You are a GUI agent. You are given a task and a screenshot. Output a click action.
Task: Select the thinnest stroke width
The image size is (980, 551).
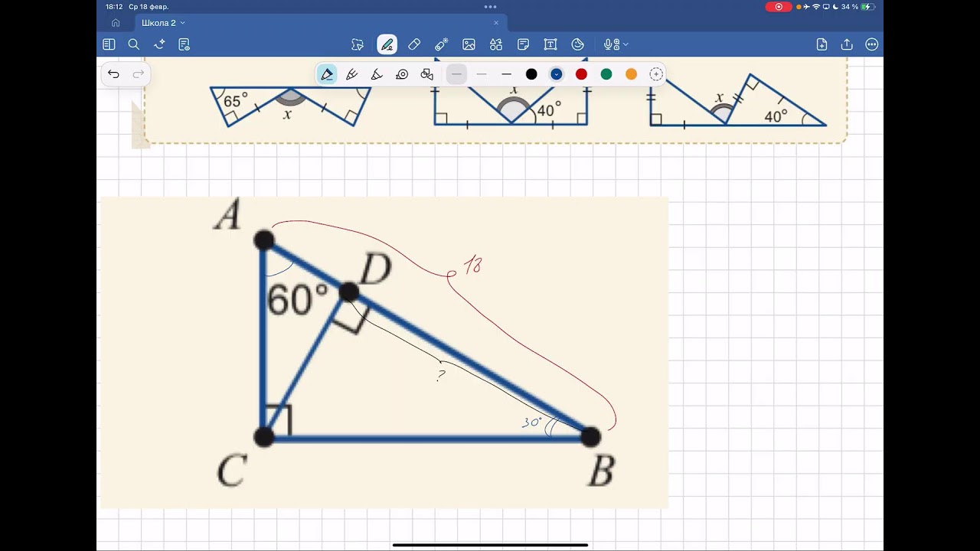pos(456,74)
